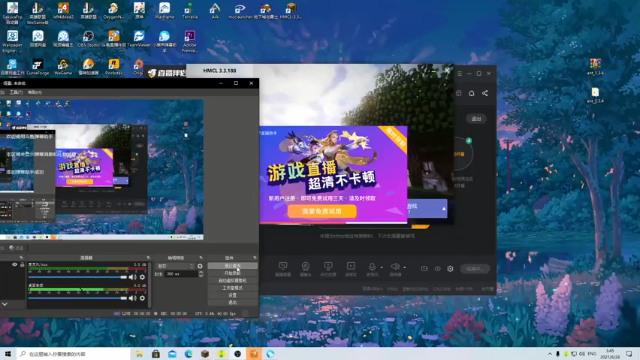The width and height of the screenshot is (640, 360).
Task: Toggle source visibility eye in OBS sources
Action: [x=15, y=265]
